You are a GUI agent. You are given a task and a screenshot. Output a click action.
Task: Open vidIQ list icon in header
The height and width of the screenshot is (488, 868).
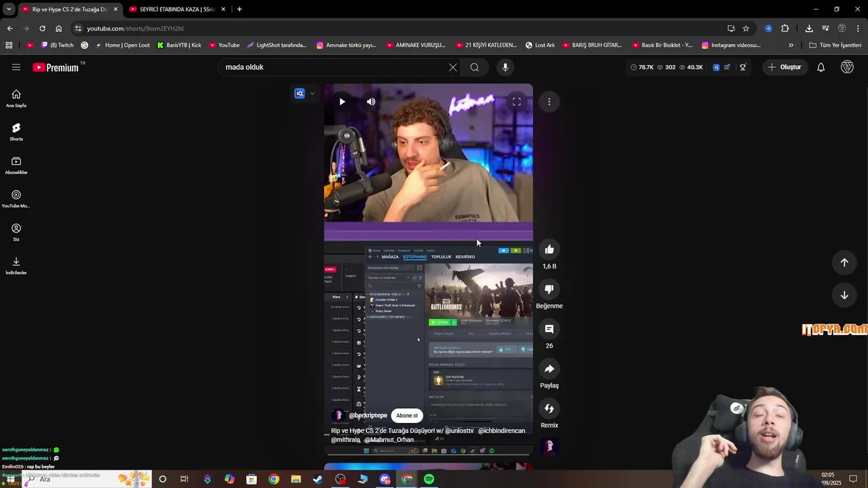(727, 67)
